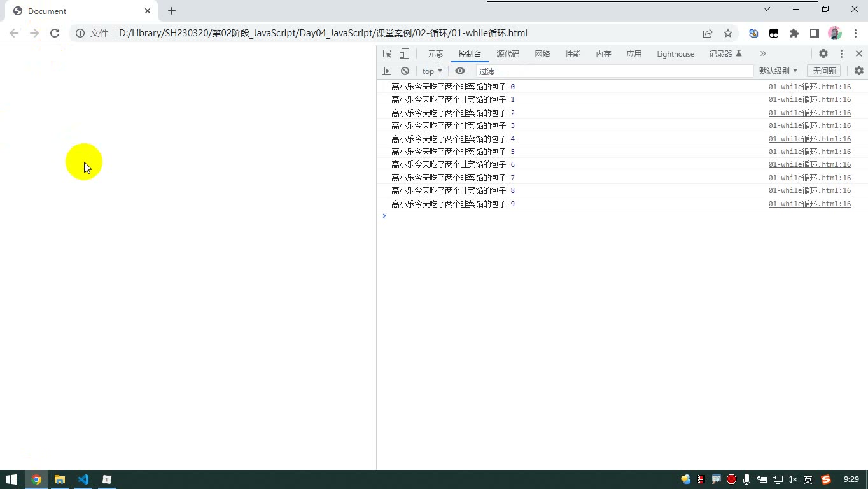
Task: Open source link for log line 0
Action: point(809,87)
